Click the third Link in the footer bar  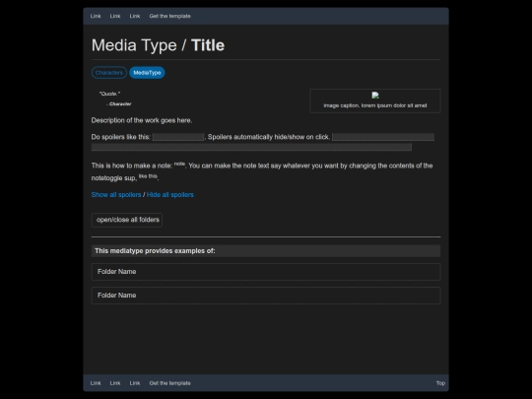click(x=135, y=383)
